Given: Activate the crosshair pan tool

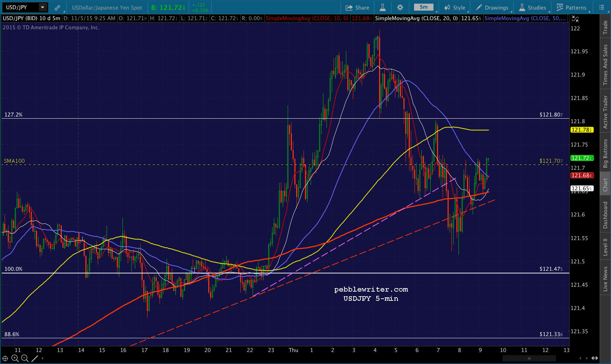Looking at the screenshot, I should [5, 358].
